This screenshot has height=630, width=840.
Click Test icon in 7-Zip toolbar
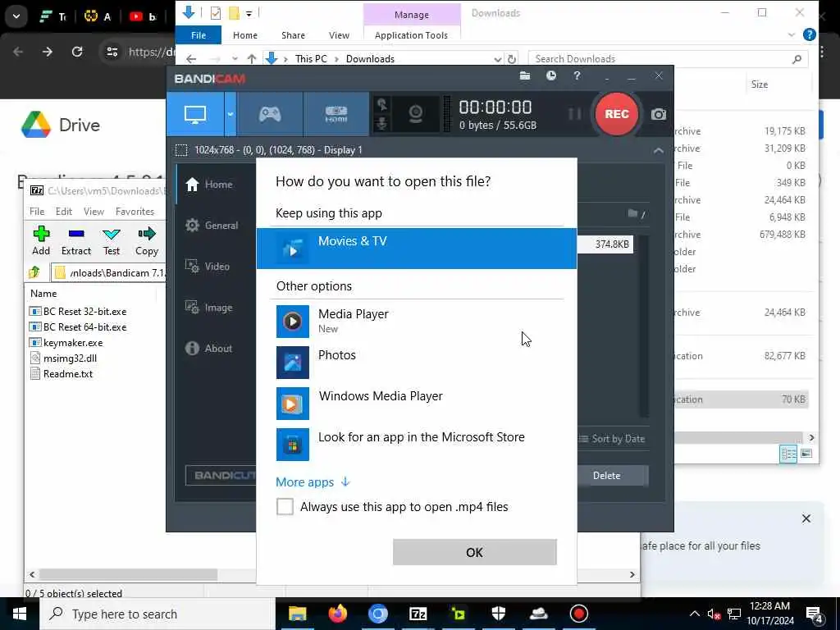pos(112,240)
